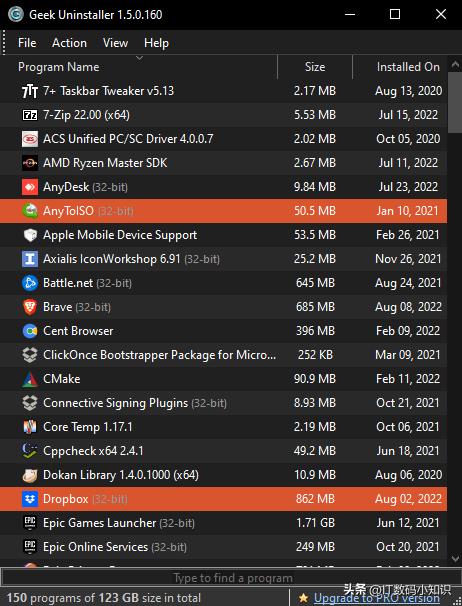The width and height of the screenshot is (462, 606).
Task: Select the Brave (32-bit) entry
Action: pos(223,307)
